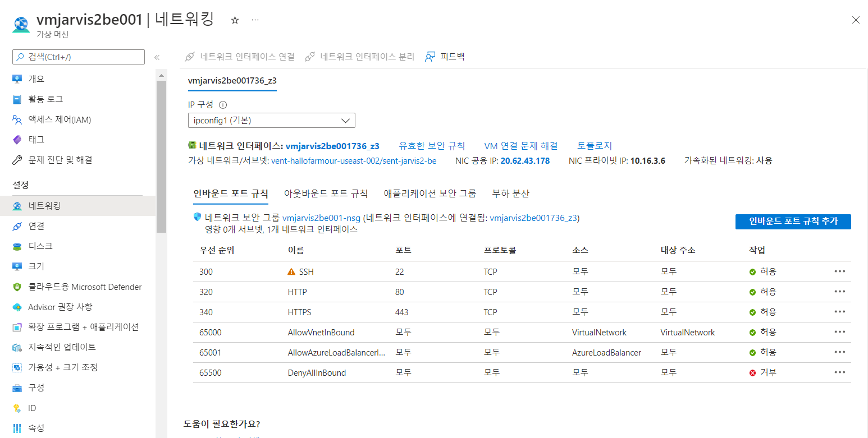Click the 가용성 + 크기 조정 icon
The image size is (868, 438).
pos(17,367)
